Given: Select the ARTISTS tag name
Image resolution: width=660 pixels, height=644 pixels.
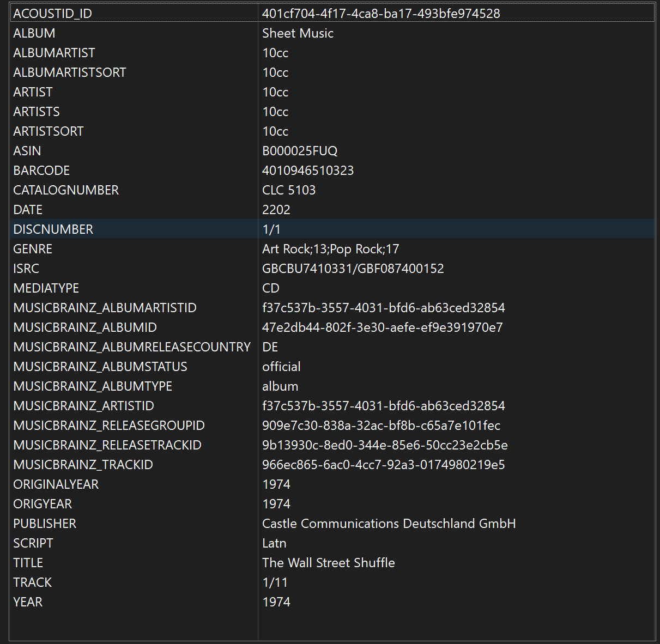Looking at the screenshot, I should tap(37, 112).
